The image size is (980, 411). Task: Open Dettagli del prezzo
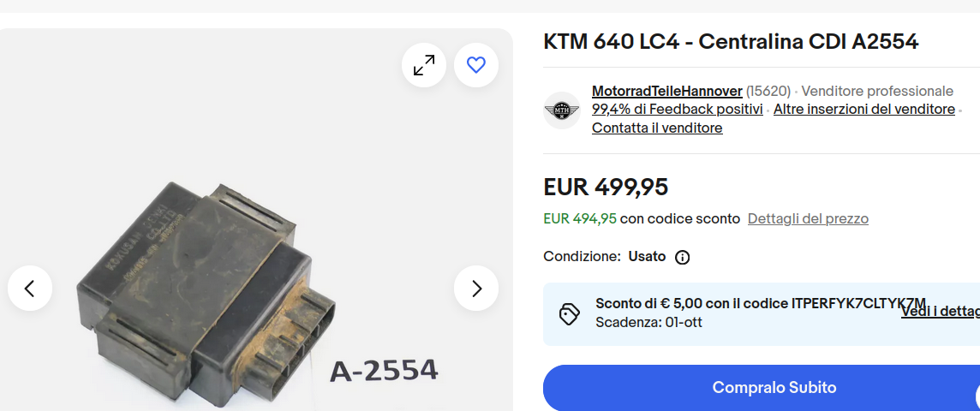click(808, 218)
